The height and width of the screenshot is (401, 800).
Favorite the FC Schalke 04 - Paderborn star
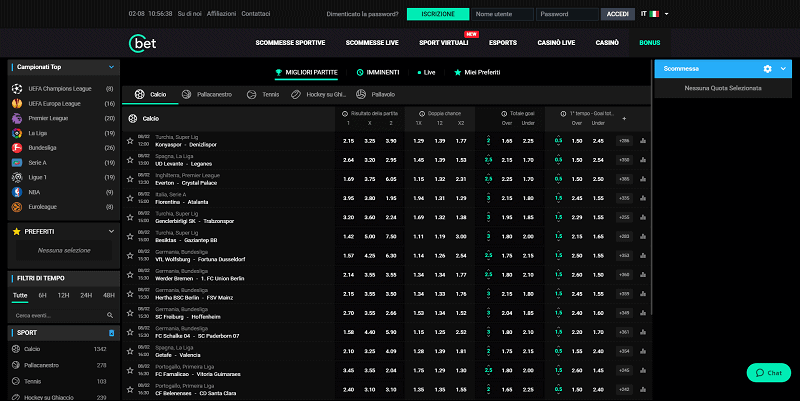click(130, 332)
